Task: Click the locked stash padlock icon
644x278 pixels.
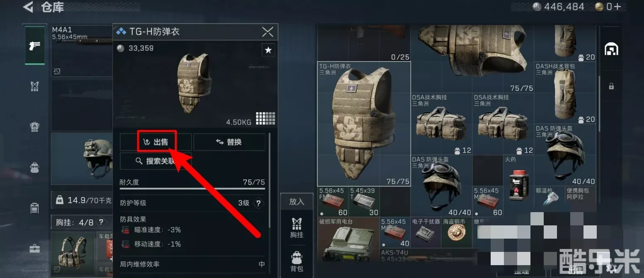Action: coord(611,86)
